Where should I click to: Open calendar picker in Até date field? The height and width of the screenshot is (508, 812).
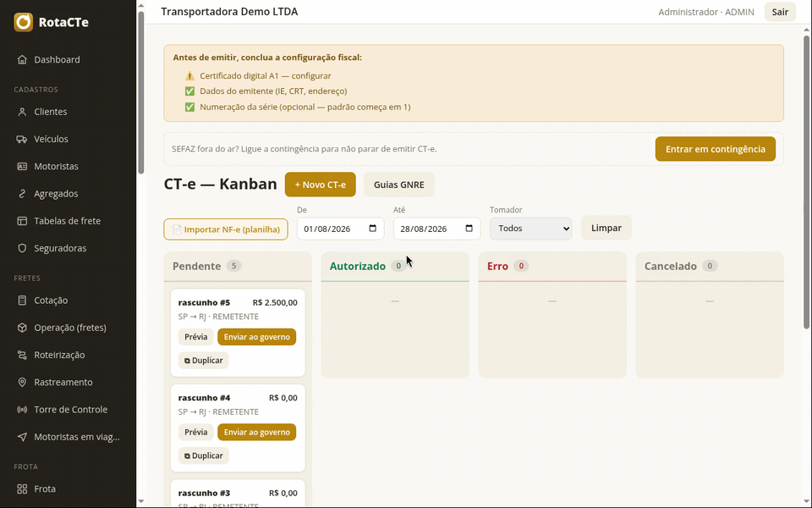click(x=469, y=229)
